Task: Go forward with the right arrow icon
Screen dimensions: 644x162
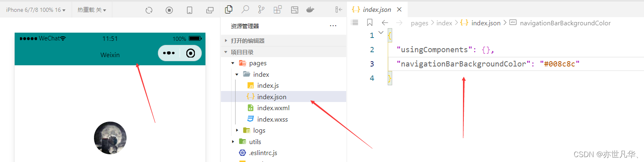Action: (399, 23)
